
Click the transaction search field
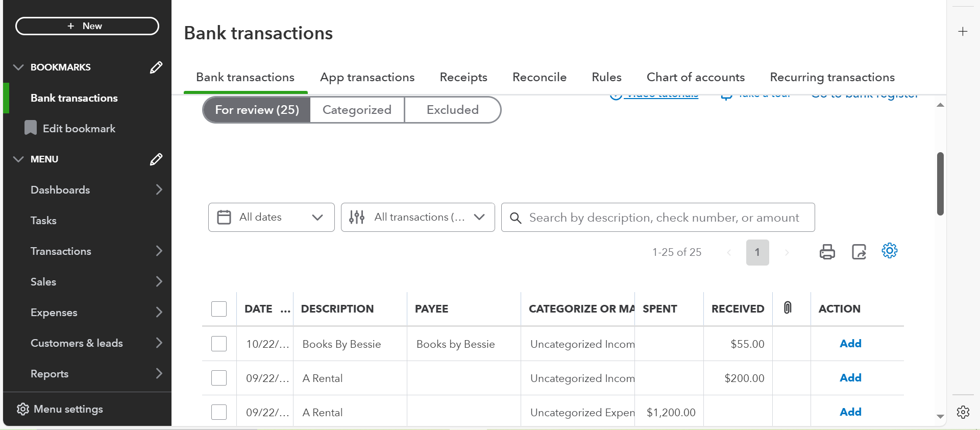coord(664,218)
